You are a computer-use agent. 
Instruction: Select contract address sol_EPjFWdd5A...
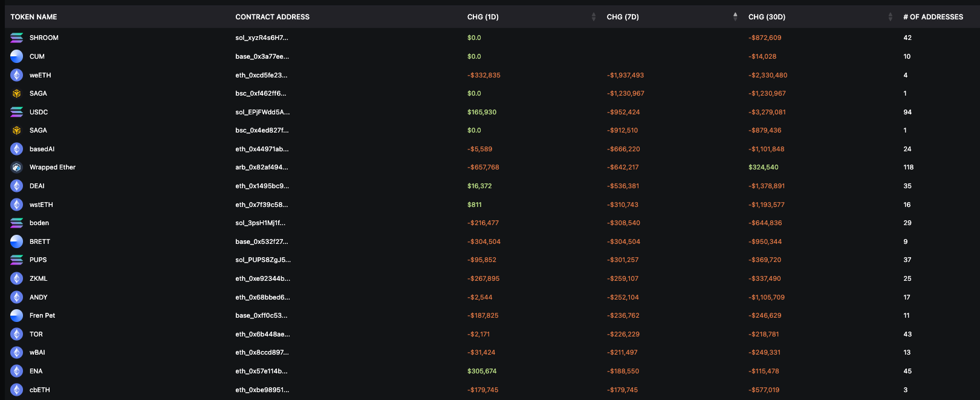[262, 112]
